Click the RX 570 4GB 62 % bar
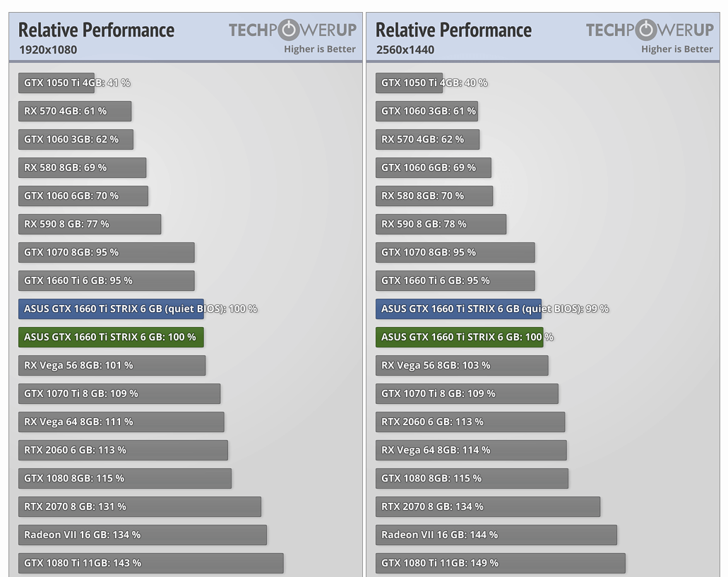The width and height of the screenshot is (728, 577). [x=427, y=139]
